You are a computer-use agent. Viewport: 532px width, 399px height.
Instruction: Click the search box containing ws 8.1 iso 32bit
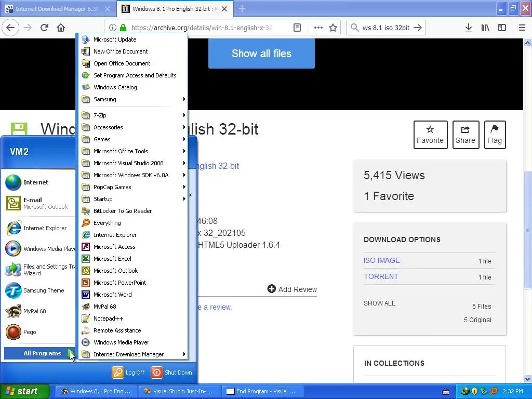[x=386, y=28]
